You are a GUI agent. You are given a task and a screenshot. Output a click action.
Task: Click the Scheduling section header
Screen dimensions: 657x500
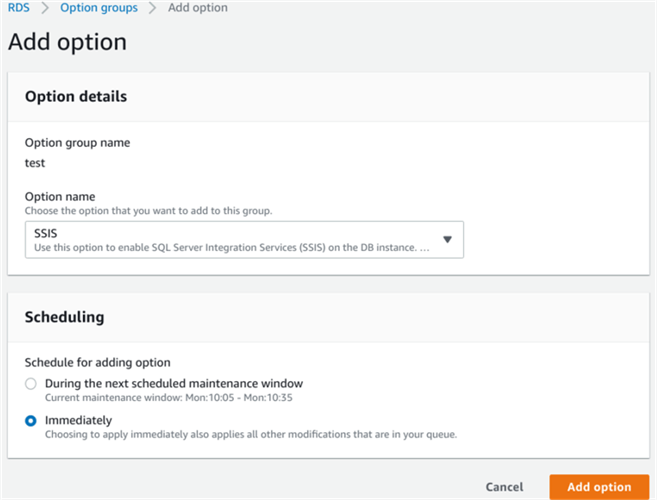(x=64, y=316)
